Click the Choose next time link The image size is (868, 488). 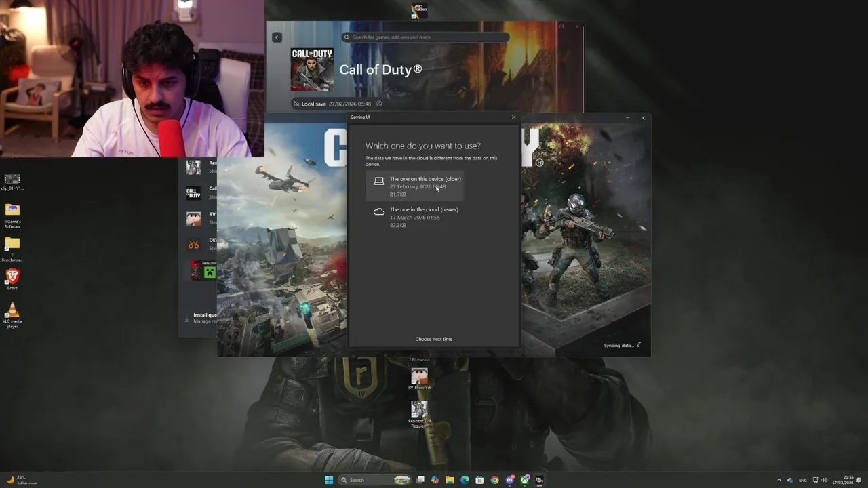pos(434,339)
